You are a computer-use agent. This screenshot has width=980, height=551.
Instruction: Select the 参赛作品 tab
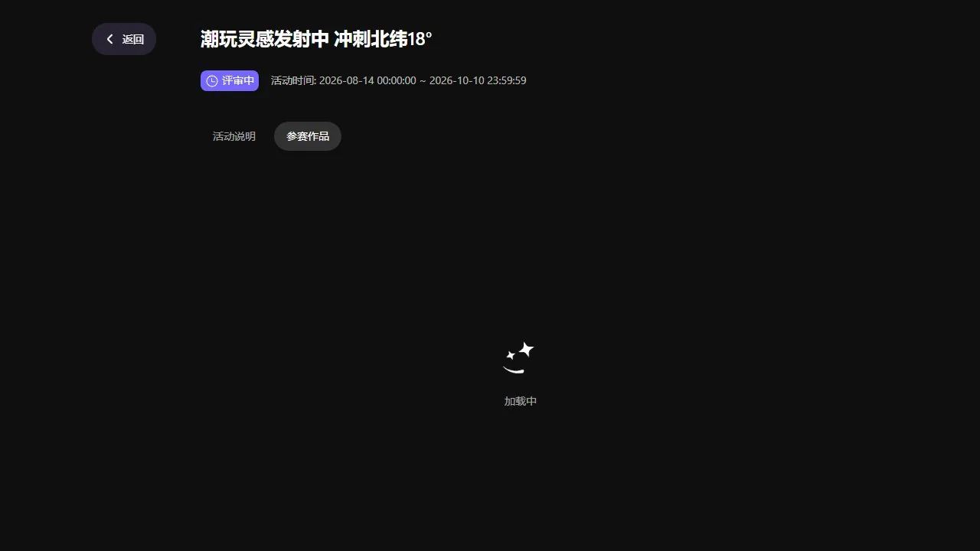tap(308, 136)
